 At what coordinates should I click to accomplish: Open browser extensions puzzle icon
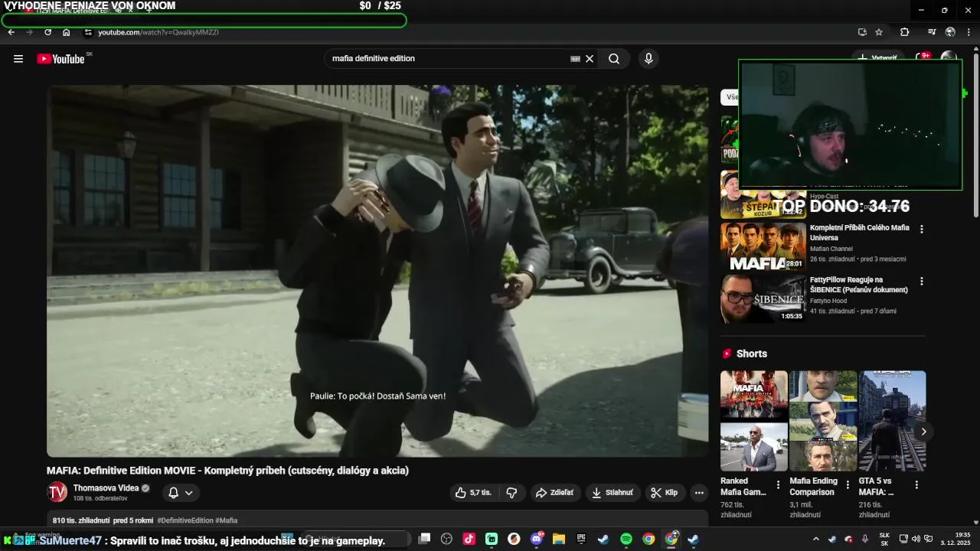[x=904, y=32]
